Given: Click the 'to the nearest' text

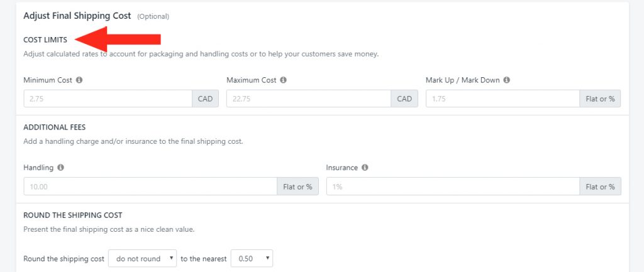Looking at the screenshot, I should click(x=204, y=259).
